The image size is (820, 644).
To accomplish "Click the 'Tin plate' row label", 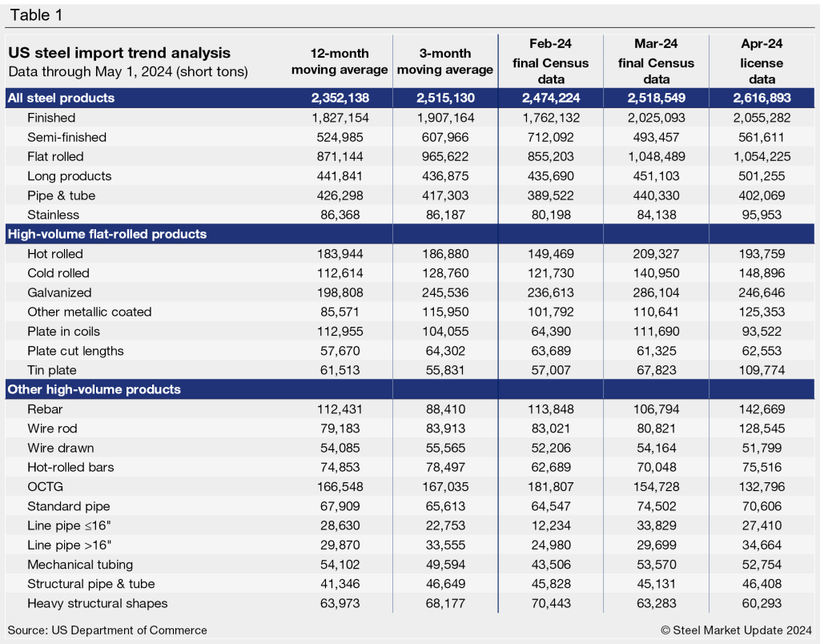I will 52,370.
